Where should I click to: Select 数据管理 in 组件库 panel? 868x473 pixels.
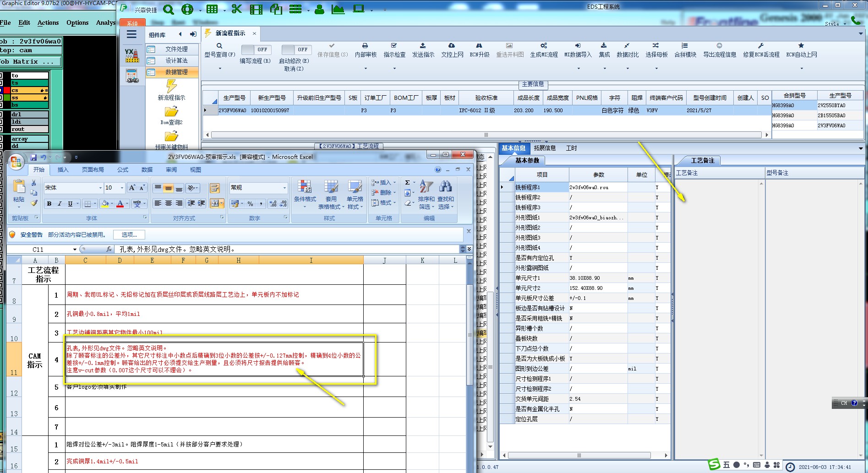click(173, 72)
